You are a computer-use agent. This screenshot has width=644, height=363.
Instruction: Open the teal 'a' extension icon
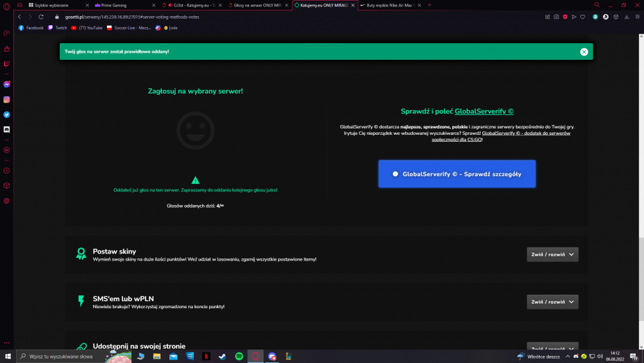[595, 17]
